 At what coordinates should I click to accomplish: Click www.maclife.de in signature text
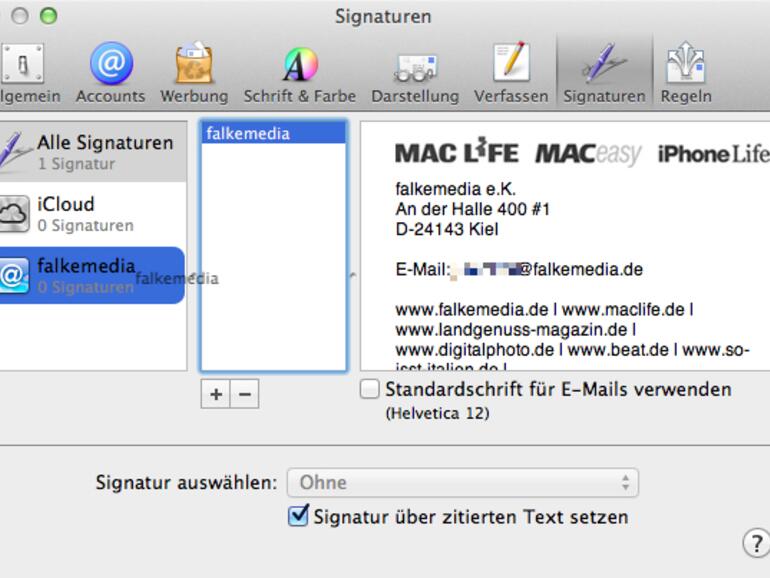[x=623, y=310]
